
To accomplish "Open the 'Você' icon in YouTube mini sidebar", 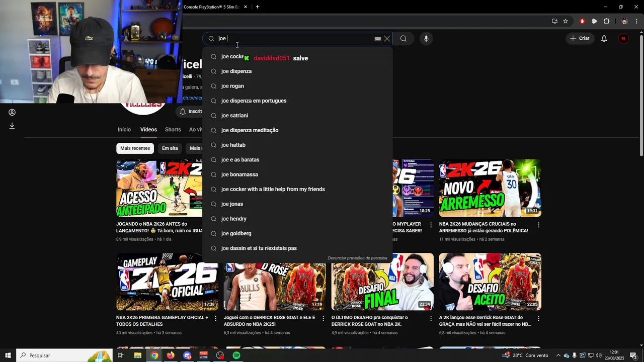I will [12, 112].
